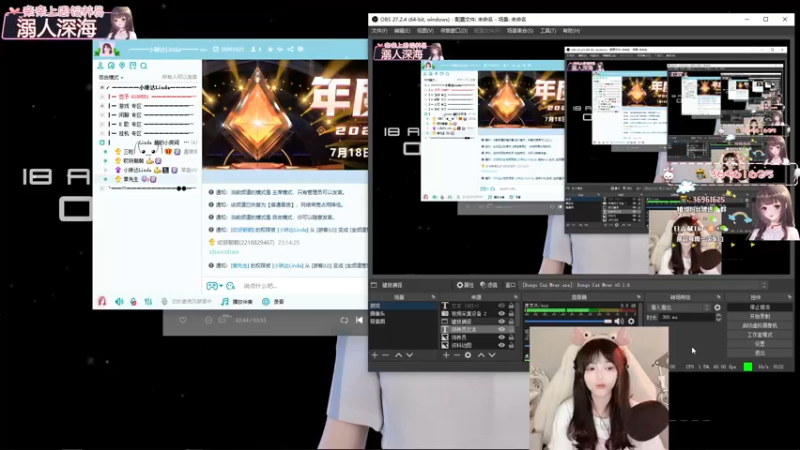Increase the OBS transition duration 300 ms stepper
Screen dimensions: 800x450
[718, 315]
